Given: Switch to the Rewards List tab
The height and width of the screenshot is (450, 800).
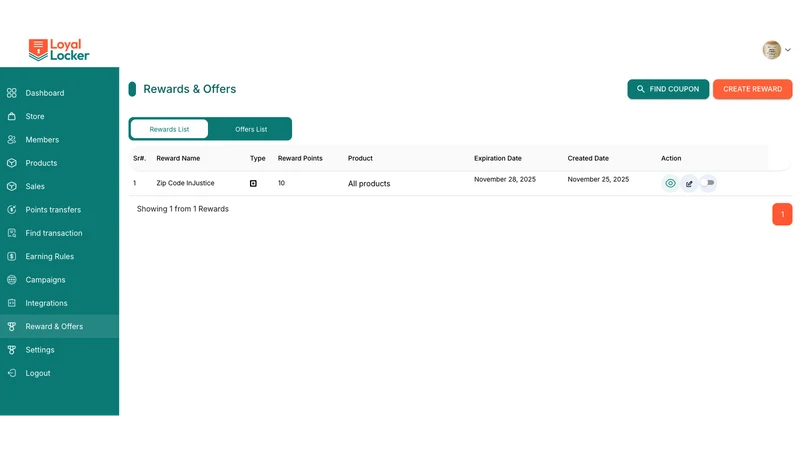Looking at the screenshot, I should click(x=169, y=129).
